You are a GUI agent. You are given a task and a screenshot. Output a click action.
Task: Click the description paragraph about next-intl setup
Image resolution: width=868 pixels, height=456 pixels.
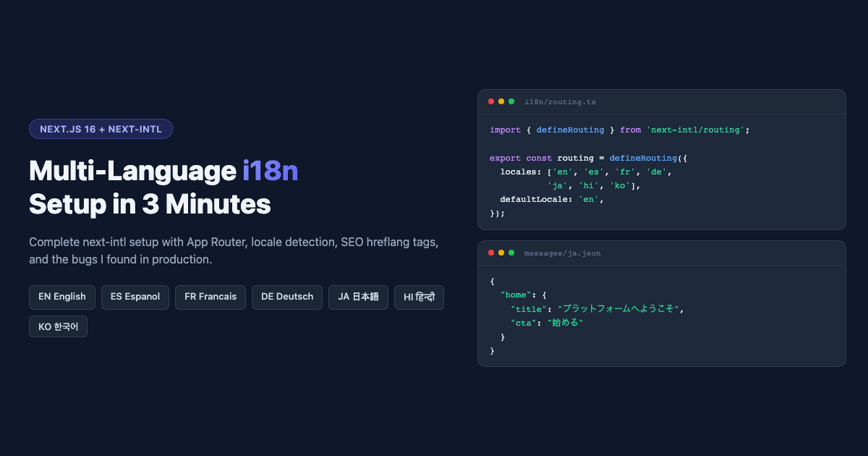pyautogui.click(x=234, y=250)
